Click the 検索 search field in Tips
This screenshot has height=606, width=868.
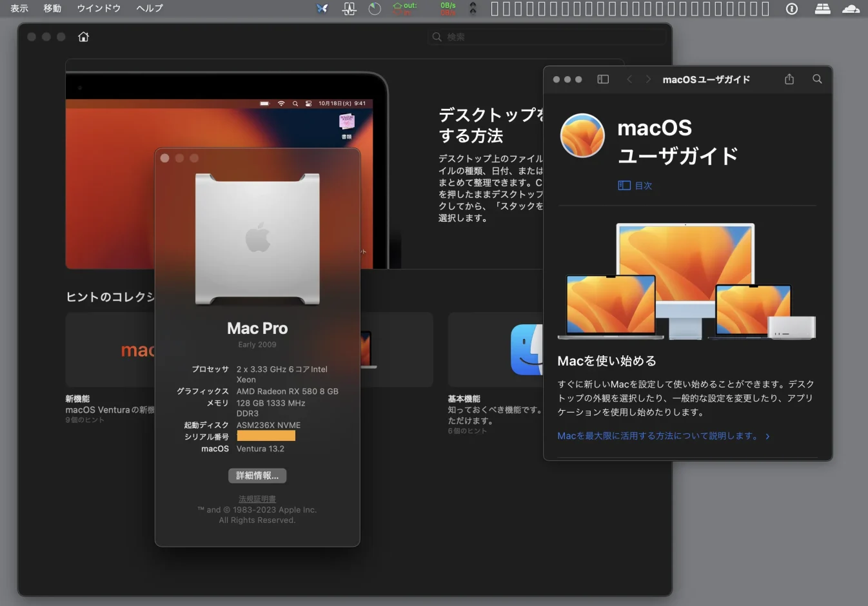(547, 37)
